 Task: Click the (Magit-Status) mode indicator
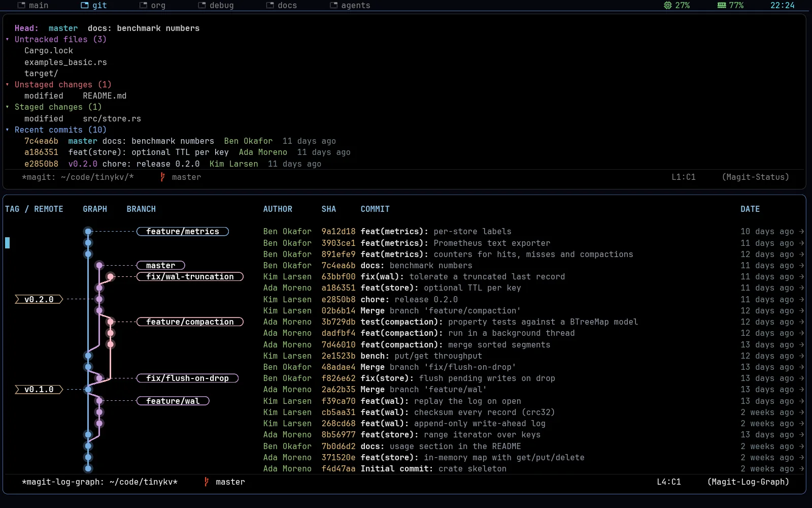[755, 177]
